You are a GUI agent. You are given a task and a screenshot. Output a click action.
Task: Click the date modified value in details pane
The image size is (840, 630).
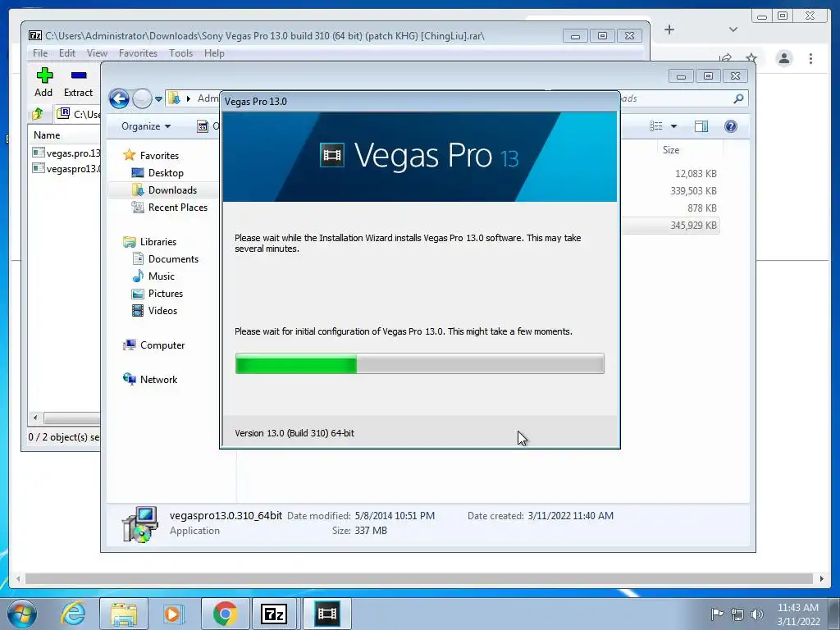coord(395,516)
